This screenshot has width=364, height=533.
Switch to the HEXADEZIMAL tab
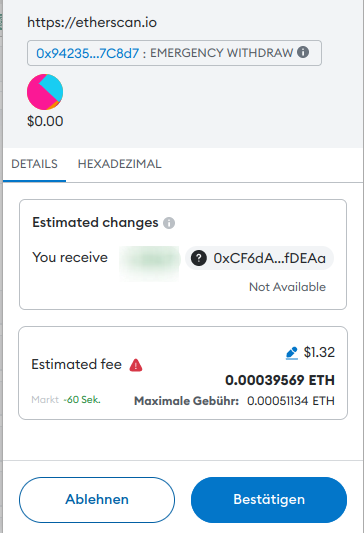(120, 164)
